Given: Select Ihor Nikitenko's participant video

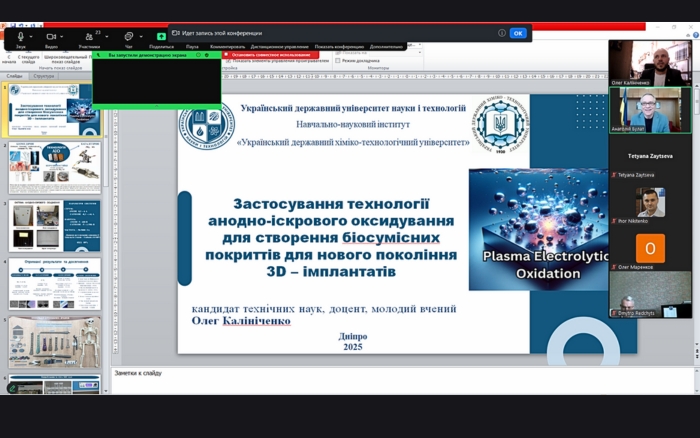Looking at the screenshot, I should click(649, 203).
